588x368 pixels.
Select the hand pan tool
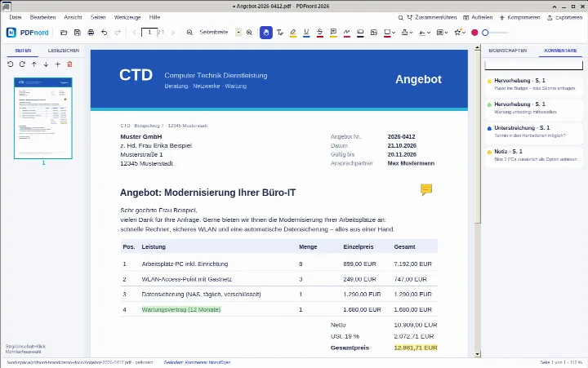coord(266,33)
